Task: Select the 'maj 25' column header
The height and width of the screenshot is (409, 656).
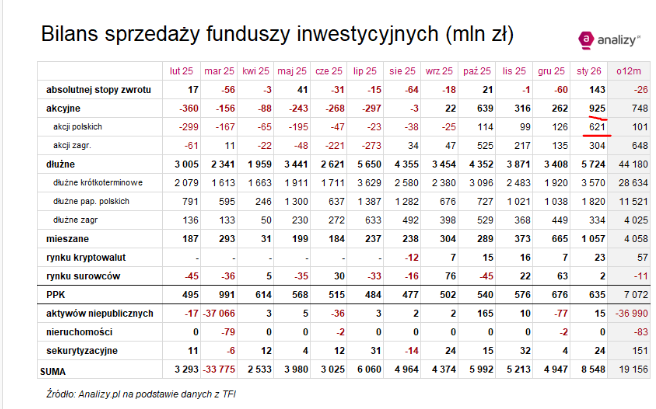Action: pyautogui.click(x=292, y=71)
